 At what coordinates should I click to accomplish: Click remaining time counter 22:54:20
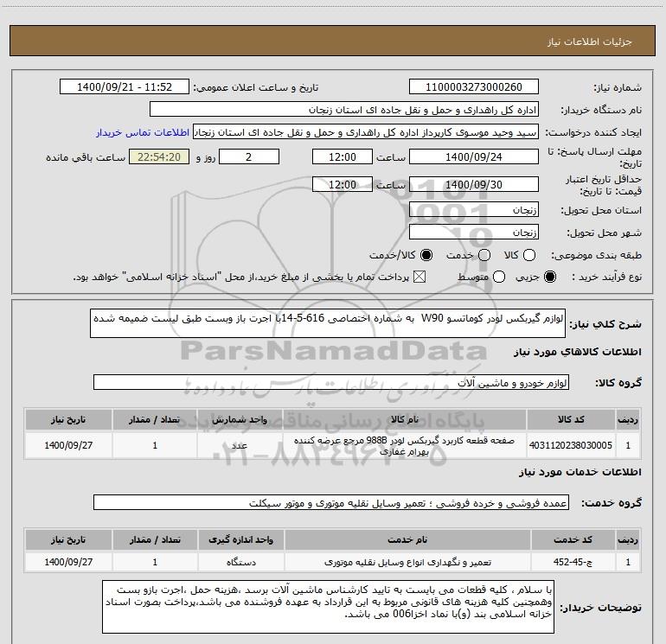click(x=159, y=156)
